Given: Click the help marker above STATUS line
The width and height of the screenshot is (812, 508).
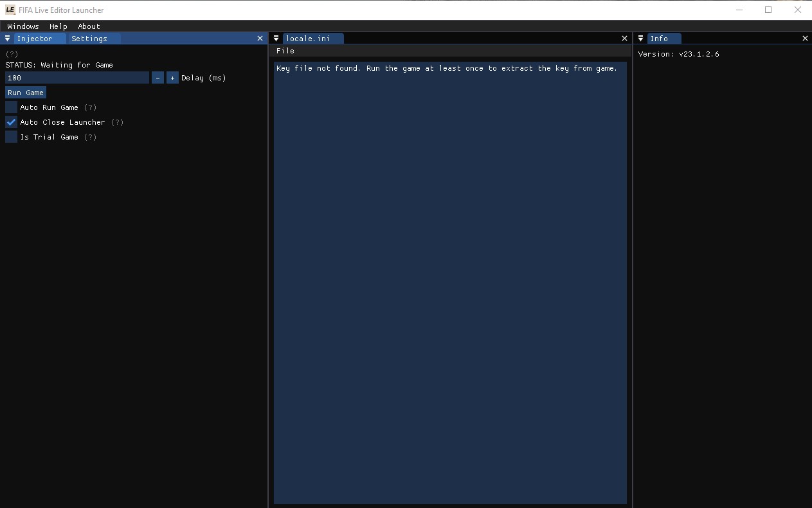Looking at the screenshot, I should click(12, 54).
